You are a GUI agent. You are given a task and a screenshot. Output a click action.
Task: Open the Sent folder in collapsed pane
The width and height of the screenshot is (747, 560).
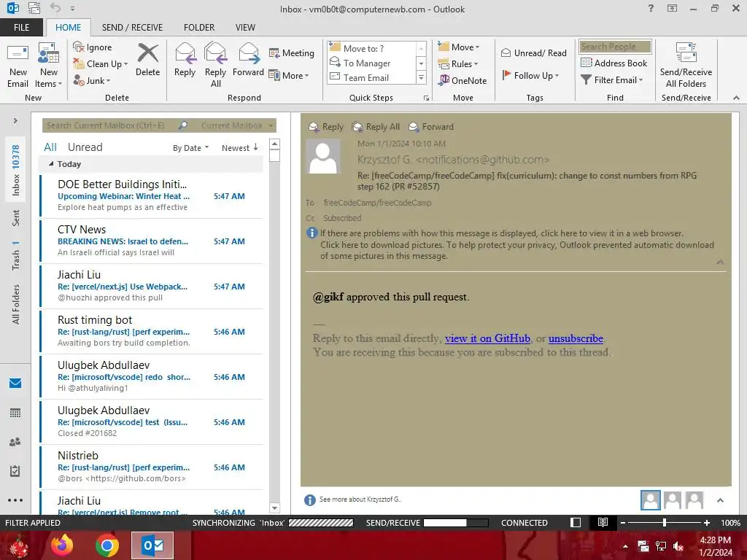[x=16, y=217]
